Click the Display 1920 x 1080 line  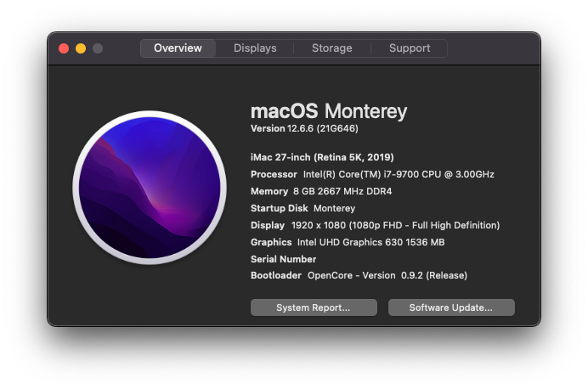coord(375,225)
